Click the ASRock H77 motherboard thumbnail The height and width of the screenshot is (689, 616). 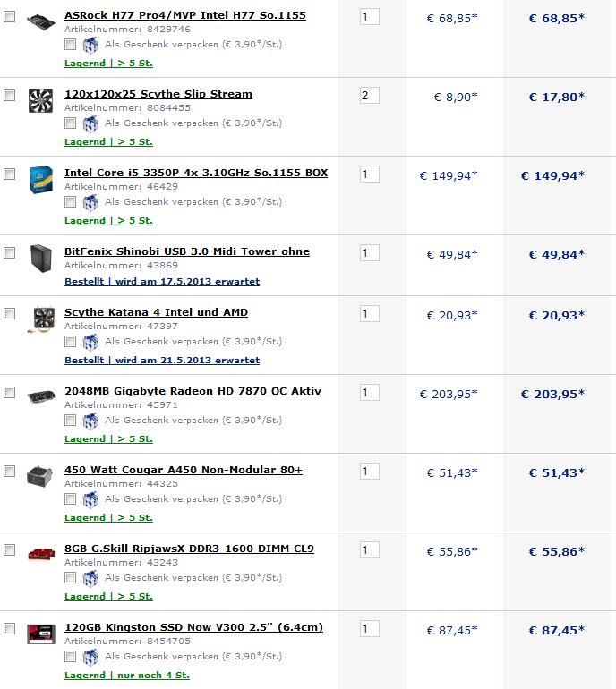(41, 21)
